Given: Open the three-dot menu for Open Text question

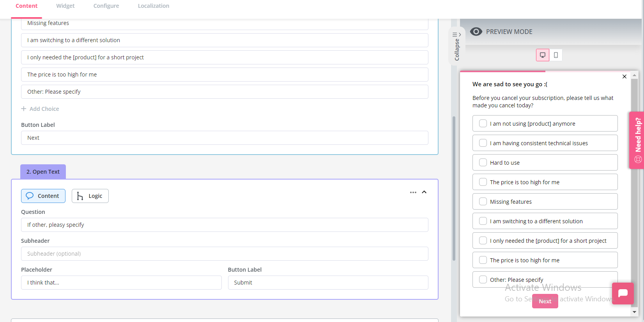Looking at the screenshot, I should click(x=413, y=192).
